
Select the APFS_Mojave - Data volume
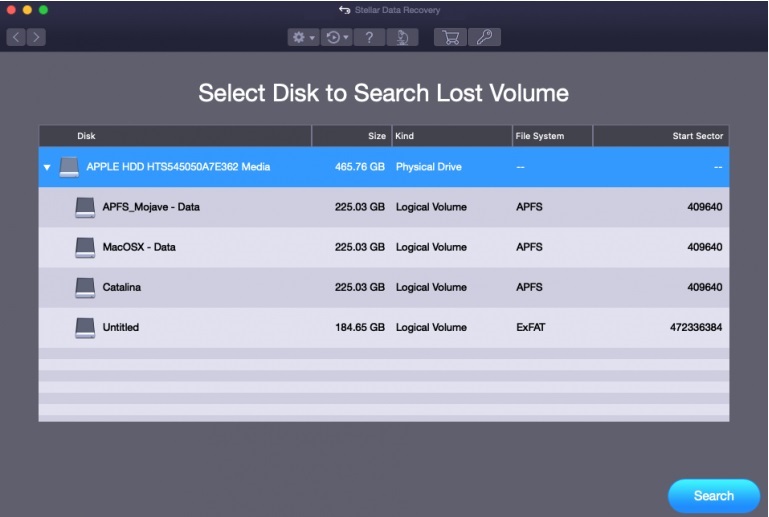point(384,207)
